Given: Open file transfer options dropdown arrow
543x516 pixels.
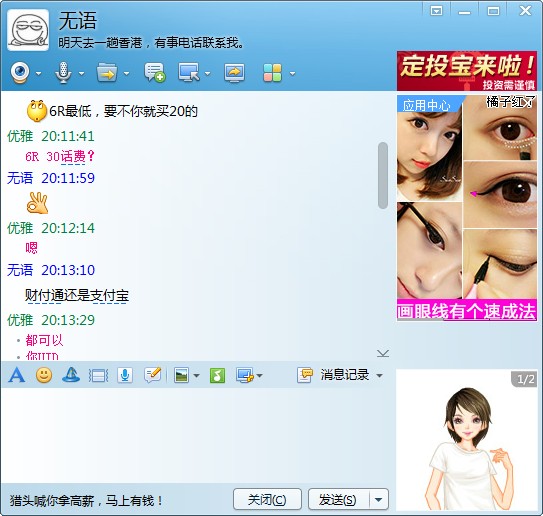Looking at the screenshot, I should (126, 73).
